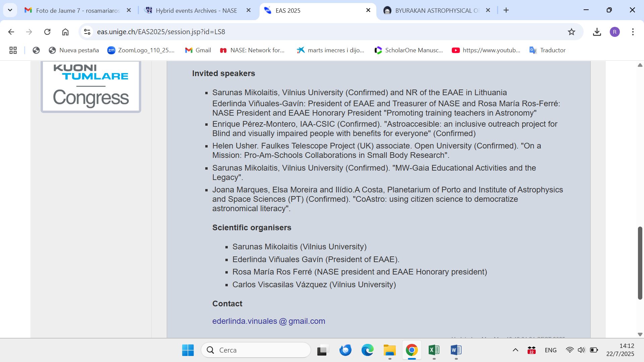Open the Traductor bookmark

pyautogui.click(x=547, y=50)
